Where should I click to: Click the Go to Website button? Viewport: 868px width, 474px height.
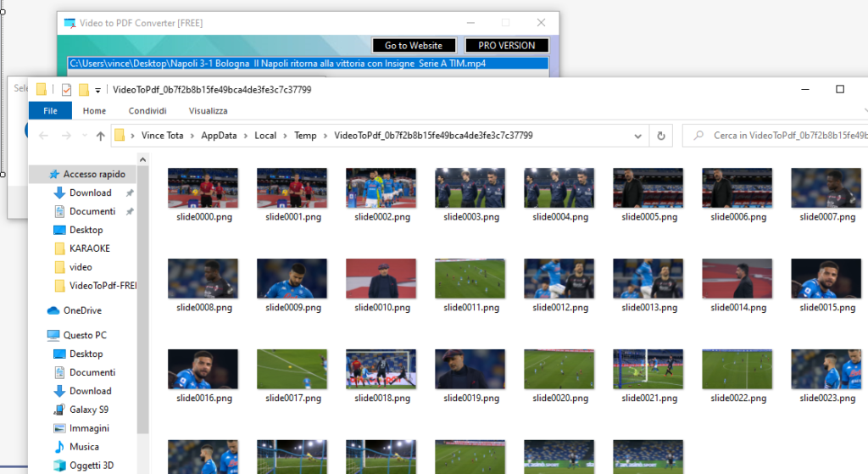414,46
